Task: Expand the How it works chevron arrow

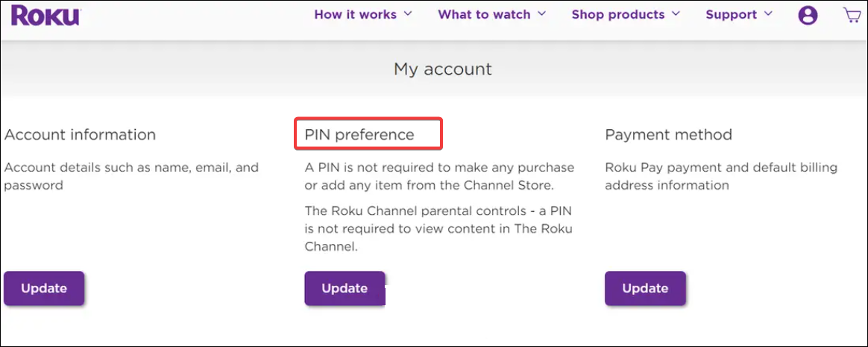Action: coord(408,13)
